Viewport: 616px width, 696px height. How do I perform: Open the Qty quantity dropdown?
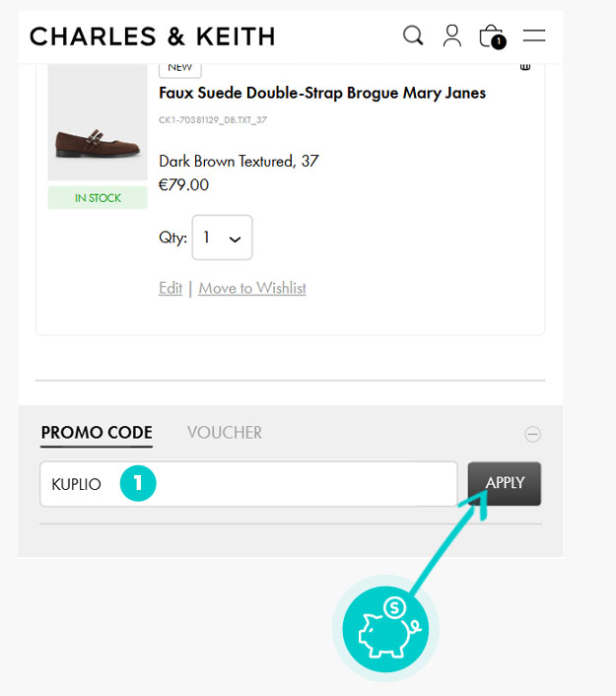223,238
